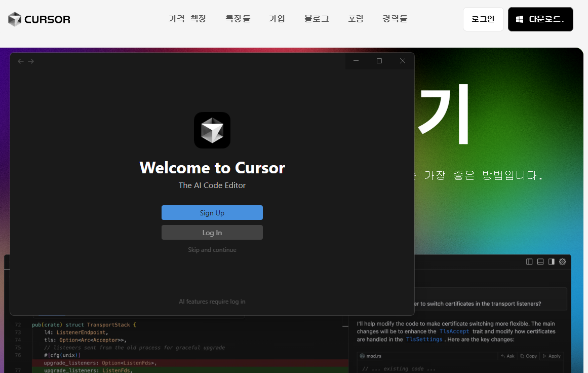
Task: Click the Cursor cube app icon
Action: [x=212, y=130]
